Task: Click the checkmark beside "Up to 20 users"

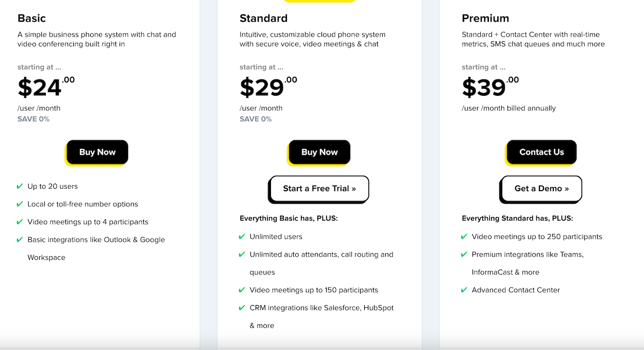Action: point(20,186)
